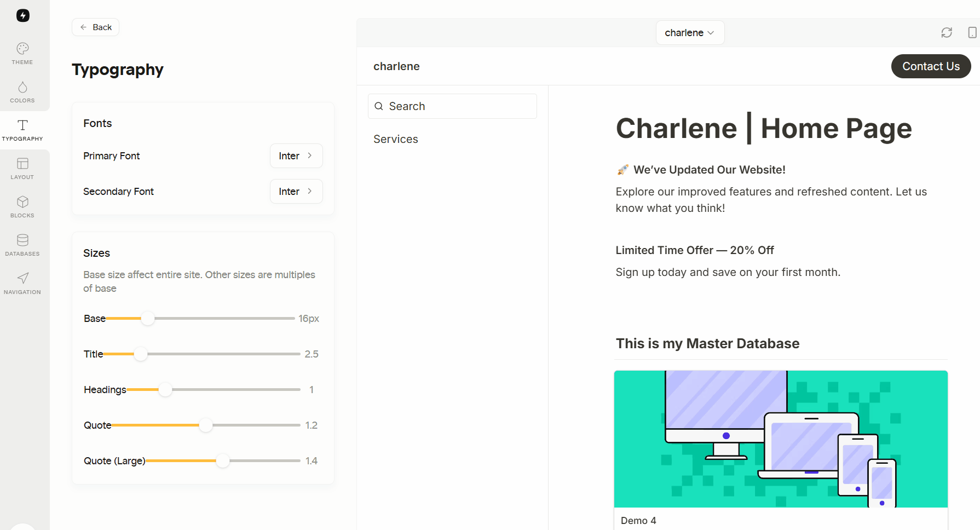Open the charlene page dropdown
The width and height of the screenshot is (980, 530).
(689, 33)
